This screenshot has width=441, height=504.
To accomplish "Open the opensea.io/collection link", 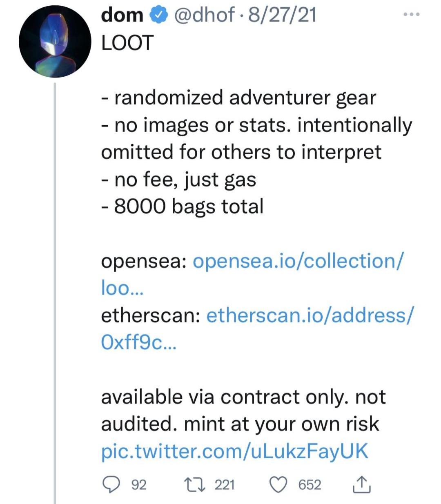I will click(x=297, y=261).
